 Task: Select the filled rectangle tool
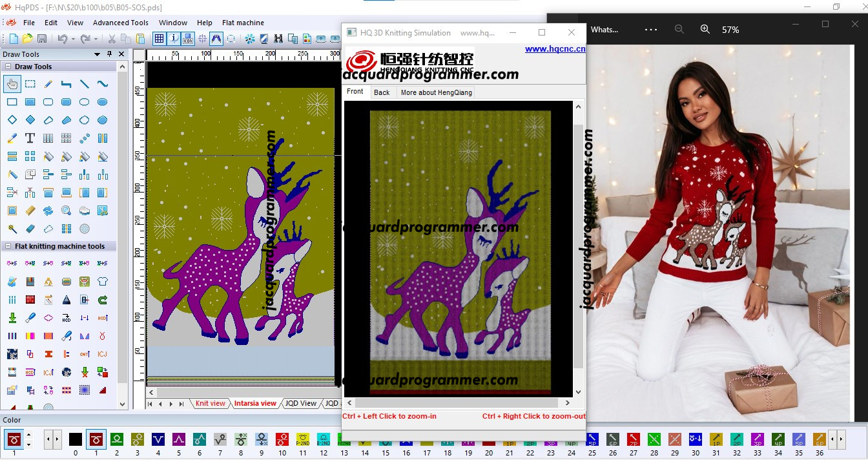coord(30,101)
